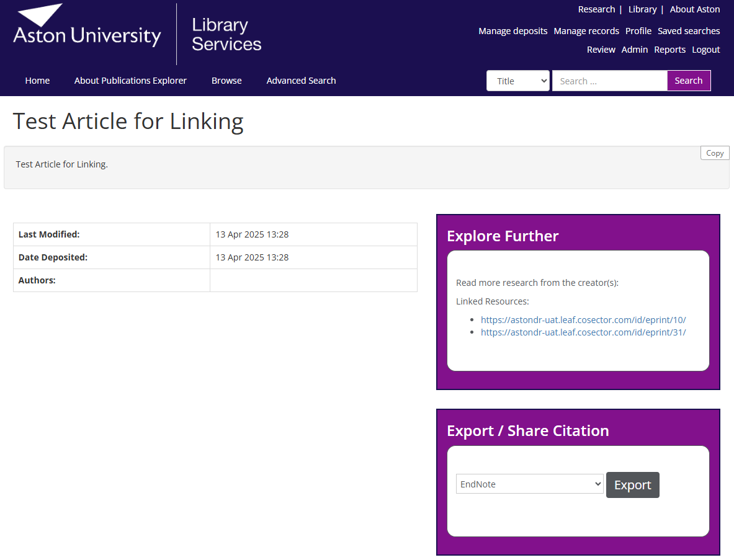Visit the Research link at top
The height and width of the screenshot is (560, 734).
(x=596, y=9)
